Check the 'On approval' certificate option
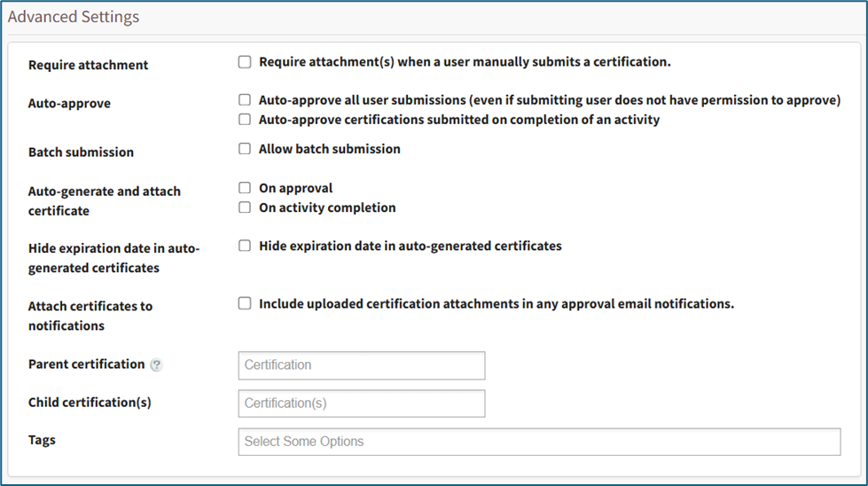The image size is (868, 486). click(245, 188)
